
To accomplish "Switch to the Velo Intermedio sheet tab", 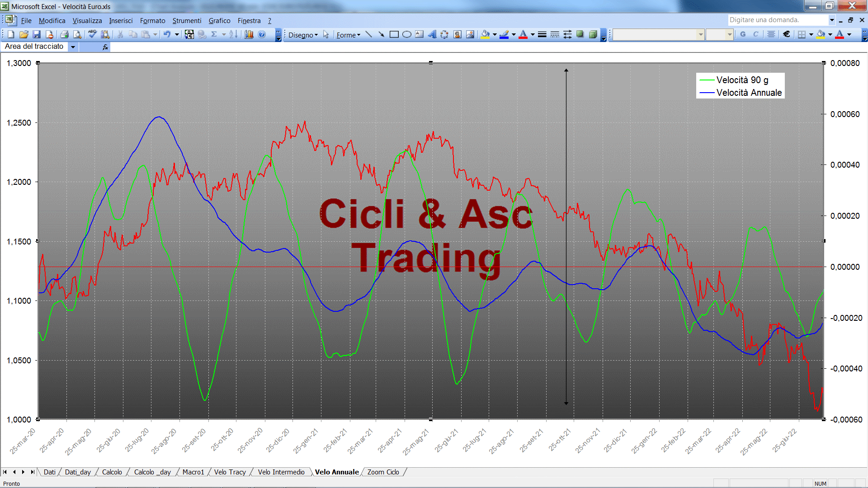I will tap(281, 472).
